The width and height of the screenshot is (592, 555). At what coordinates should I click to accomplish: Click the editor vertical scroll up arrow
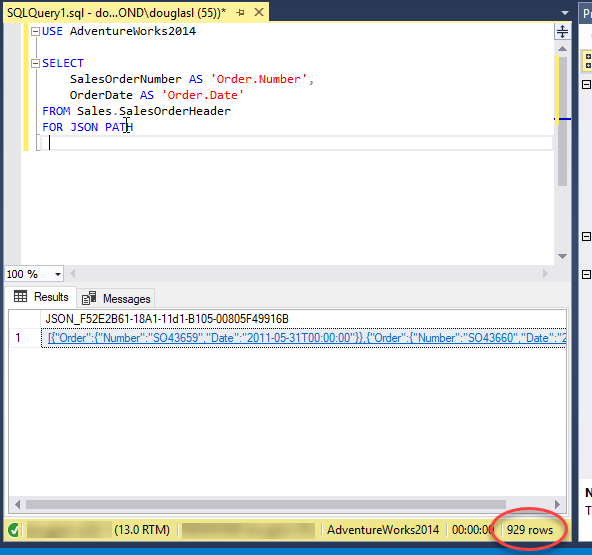562,48
